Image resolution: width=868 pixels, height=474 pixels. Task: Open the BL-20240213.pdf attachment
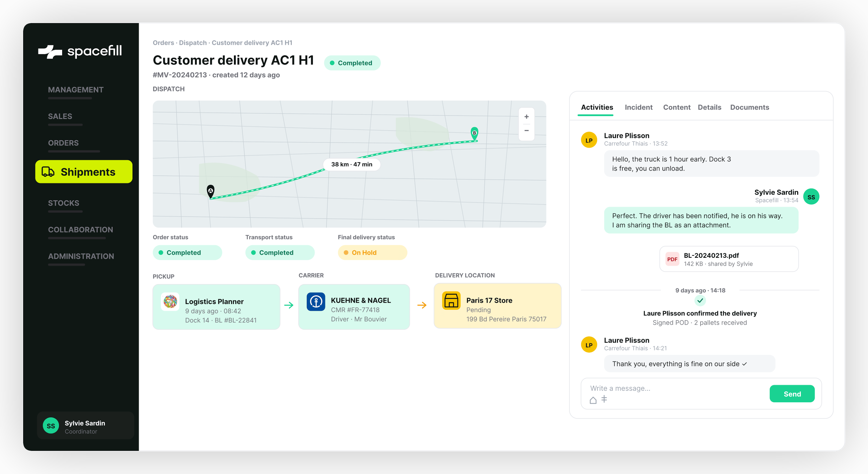tap(729, 259)
